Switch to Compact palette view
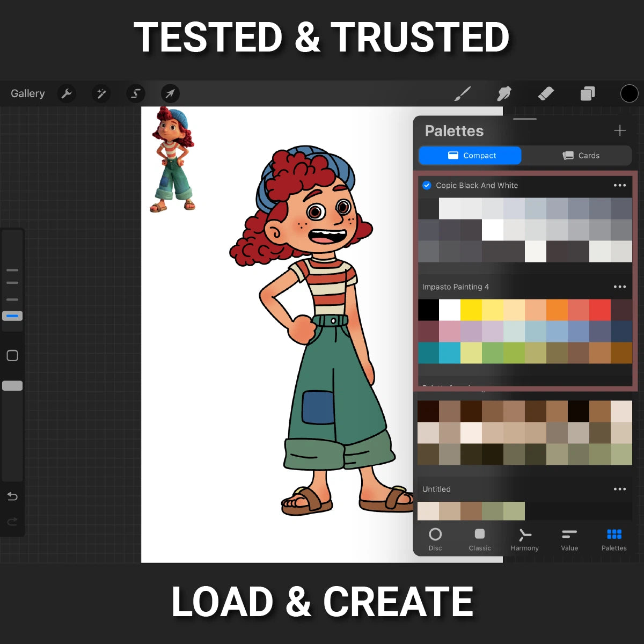This screenshot has width=644, height=644. coord(470,156)
